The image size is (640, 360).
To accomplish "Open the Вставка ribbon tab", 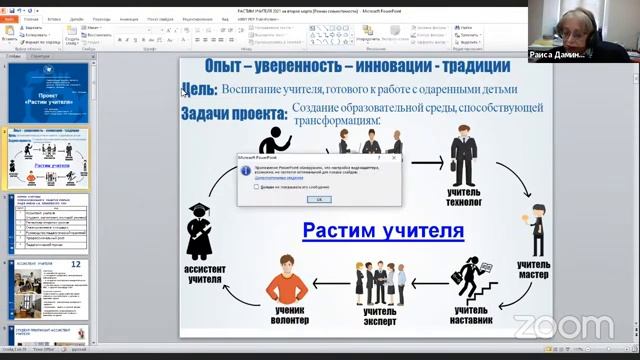I will pos(54,19).
